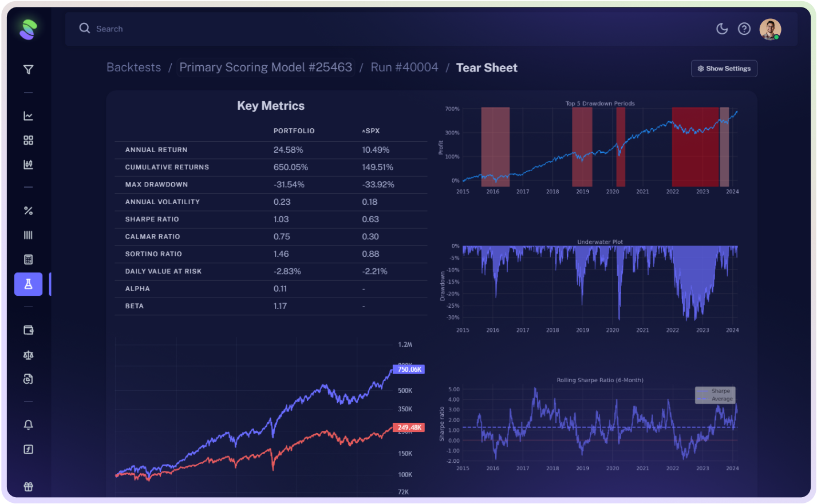This screenshot has width=817, height=504.
Task: Click the 750.06K value marker on chart
Action: [408, 369]
